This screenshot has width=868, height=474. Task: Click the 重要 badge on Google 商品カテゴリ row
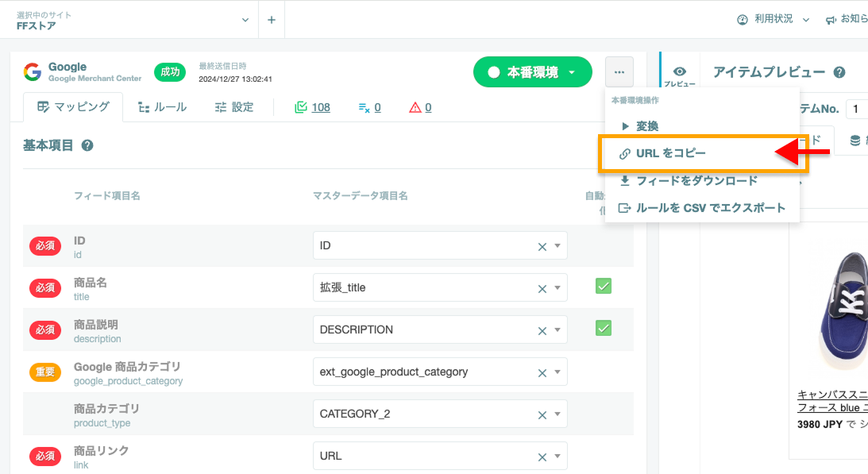pos(45,372)
